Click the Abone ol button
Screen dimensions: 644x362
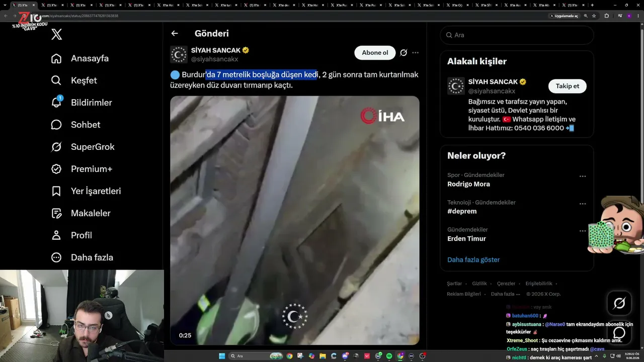(x=375, y=53)
